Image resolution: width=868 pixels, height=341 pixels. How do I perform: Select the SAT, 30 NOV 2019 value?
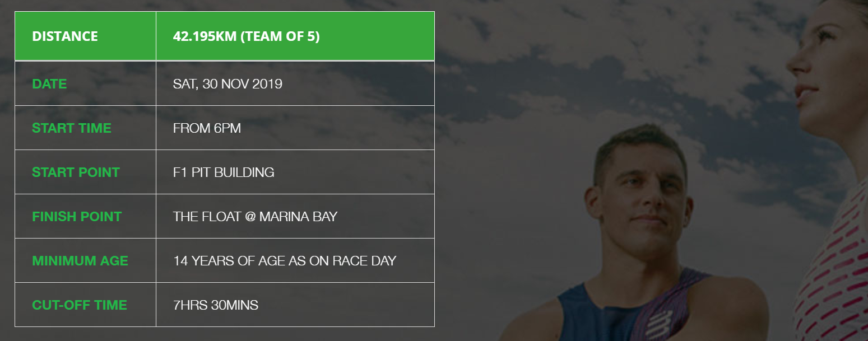(228, 84)
